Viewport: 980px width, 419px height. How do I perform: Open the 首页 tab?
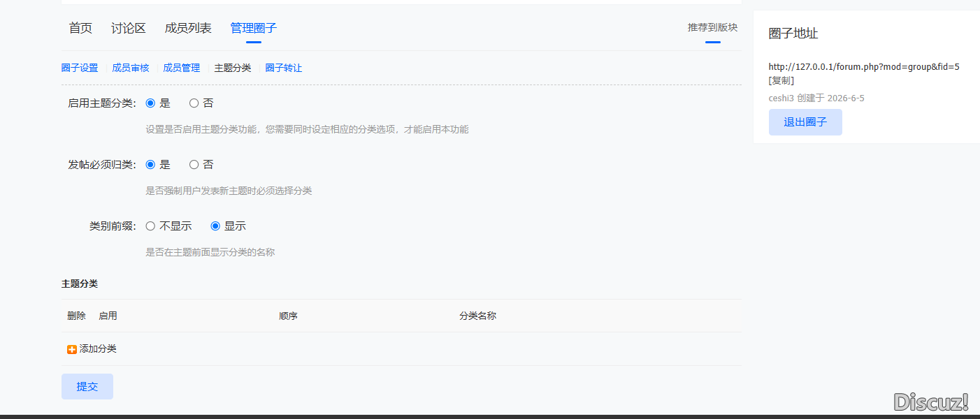tap(80, 29)
